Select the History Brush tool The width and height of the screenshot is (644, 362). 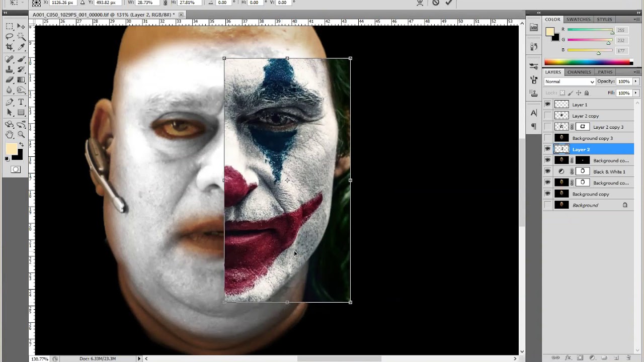tap(21, 69)
